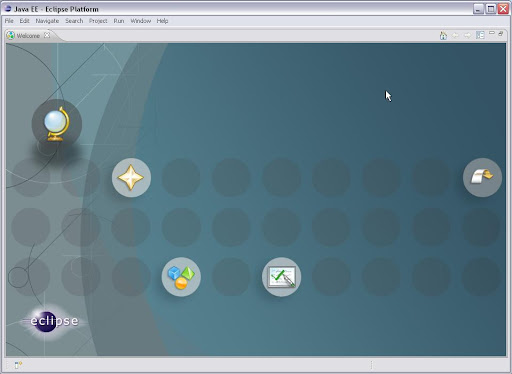Click the status bar fast view icon
The image size is (512, 374).
click(x=18, y=365)
